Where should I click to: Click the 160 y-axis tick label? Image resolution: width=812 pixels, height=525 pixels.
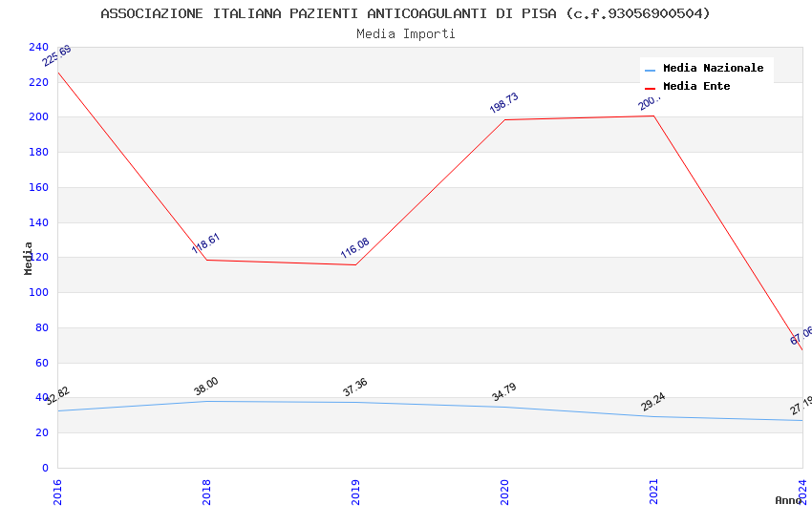(x=38, y=187)
